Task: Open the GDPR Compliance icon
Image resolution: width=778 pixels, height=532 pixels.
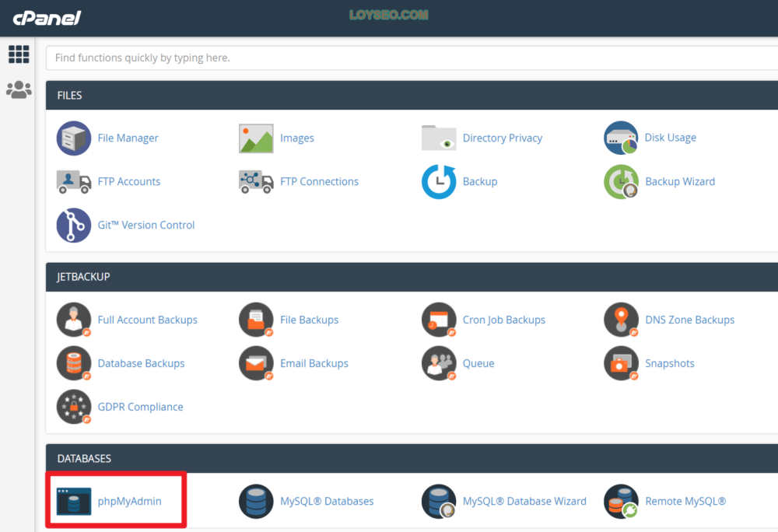Action: tap(73, 407)
